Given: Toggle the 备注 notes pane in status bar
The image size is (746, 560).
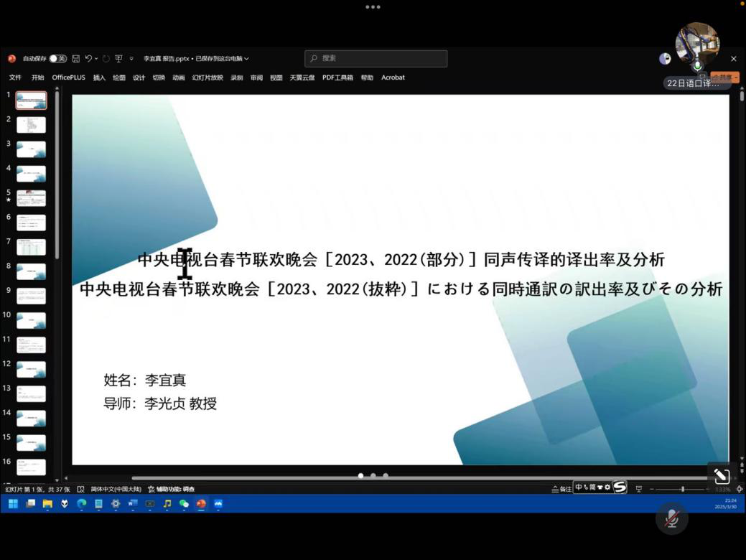Looking at the screenshot, I should tap(562, 489).
